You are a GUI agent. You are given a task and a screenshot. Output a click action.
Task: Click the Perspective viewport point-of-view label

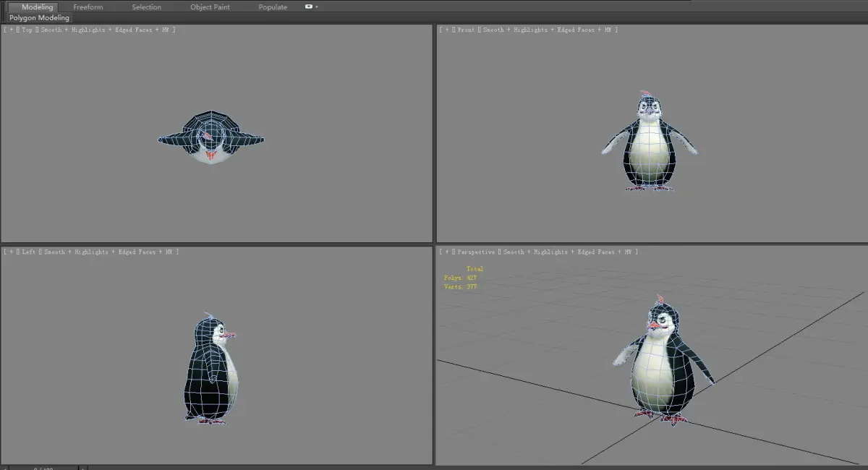[476, 252]
